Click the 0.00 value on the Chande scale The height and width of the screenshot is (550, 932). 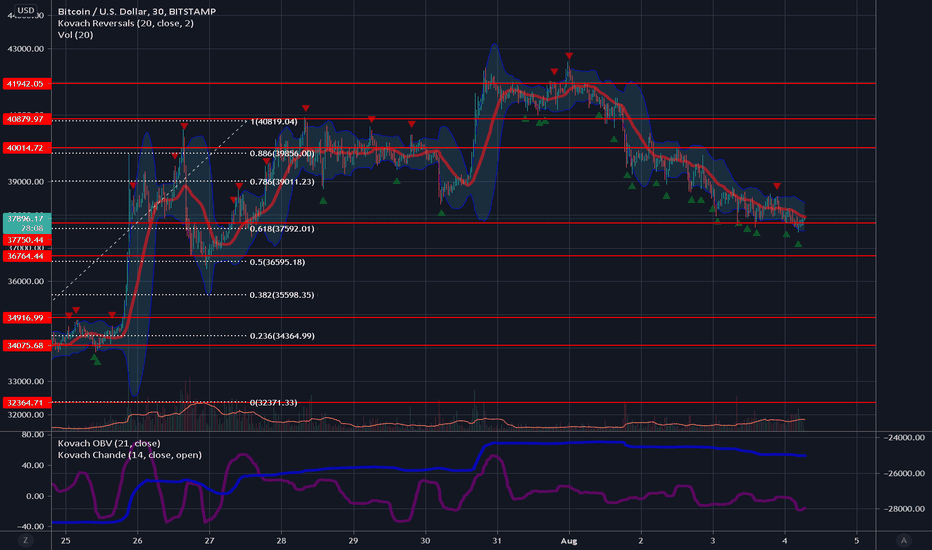(35, 496)
